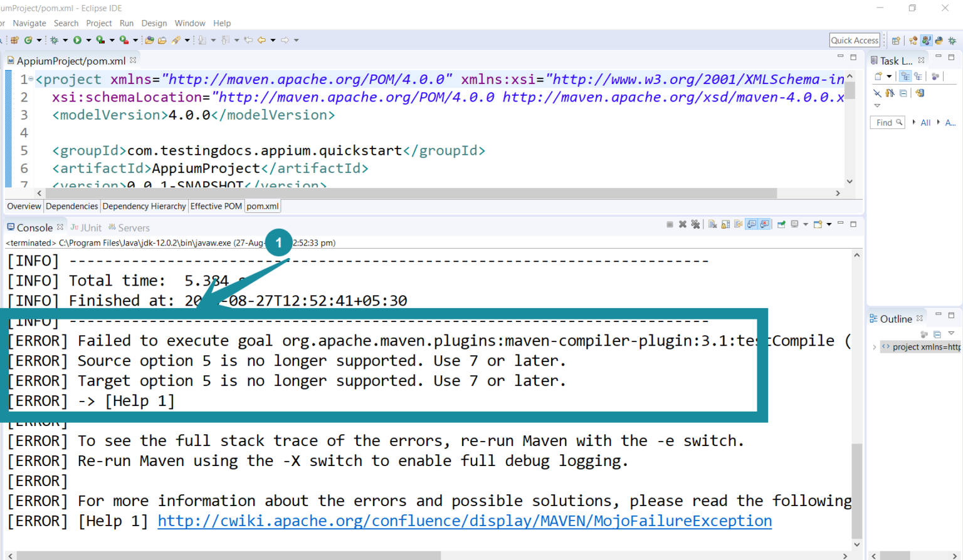Click the Quick Access button
The image size is (963, 560).
854,39
